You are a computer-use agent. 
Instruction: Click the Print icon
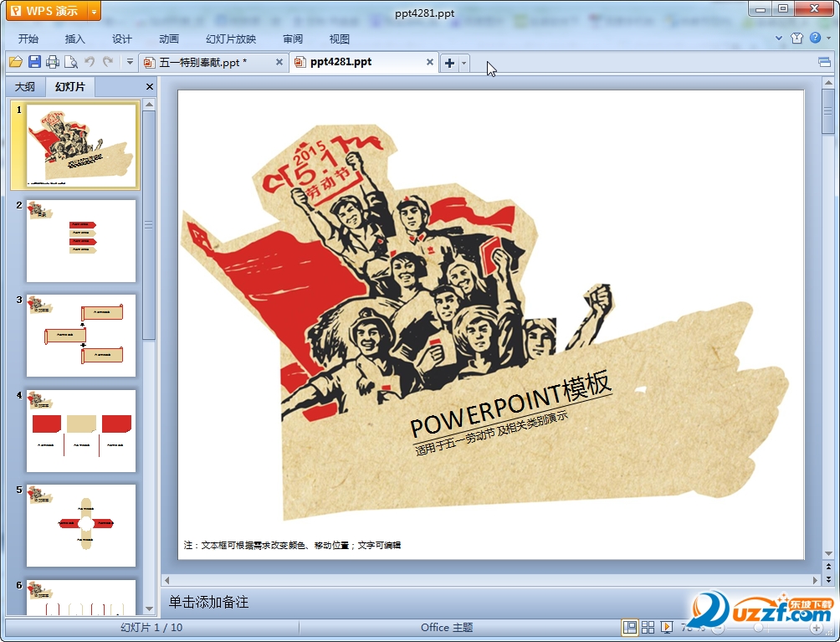[x=53, y=62]
